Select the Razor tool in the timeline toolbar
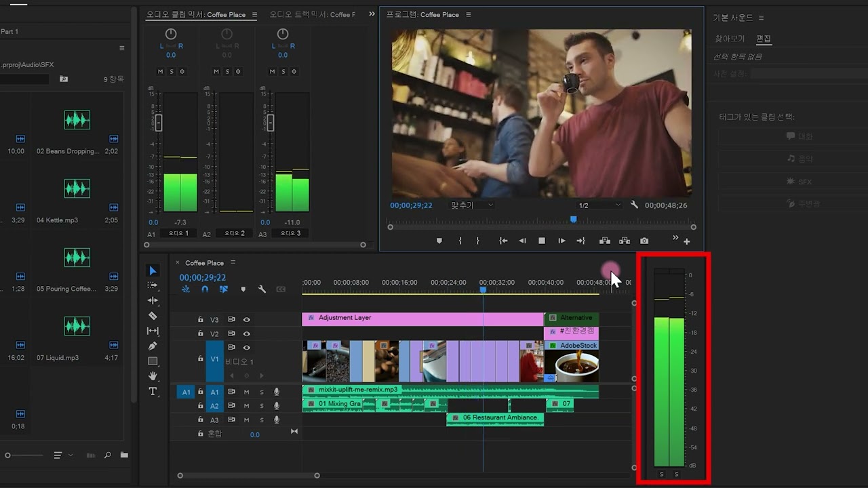 [x=153, y=316]
